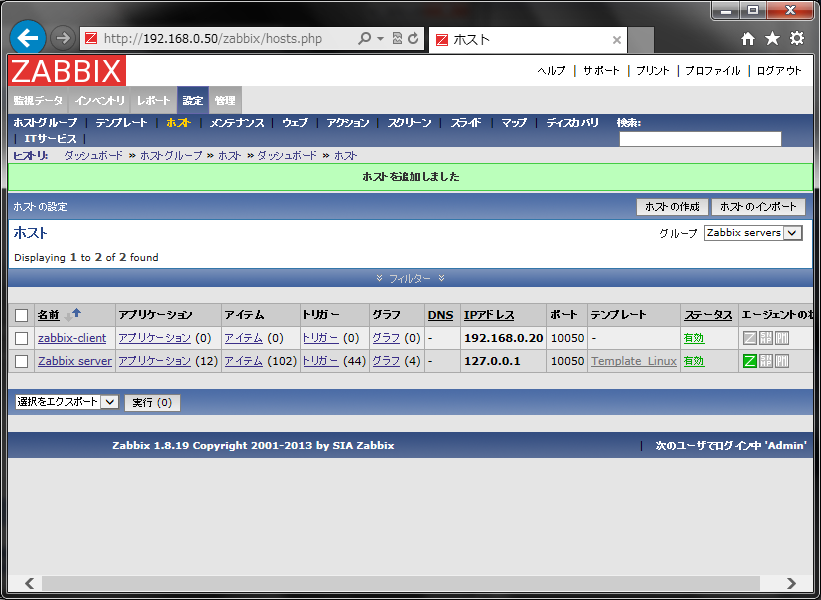Go to テンプレート submenu

[x=121, y=123]
